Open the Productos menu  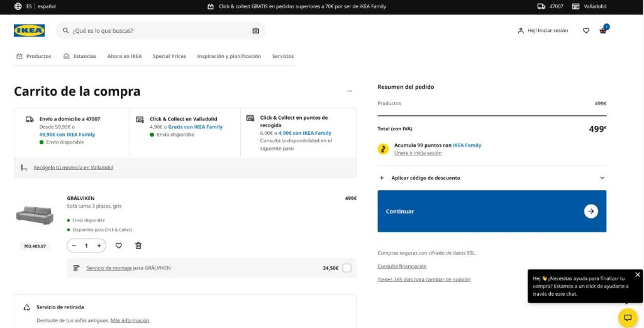(33, 56)
